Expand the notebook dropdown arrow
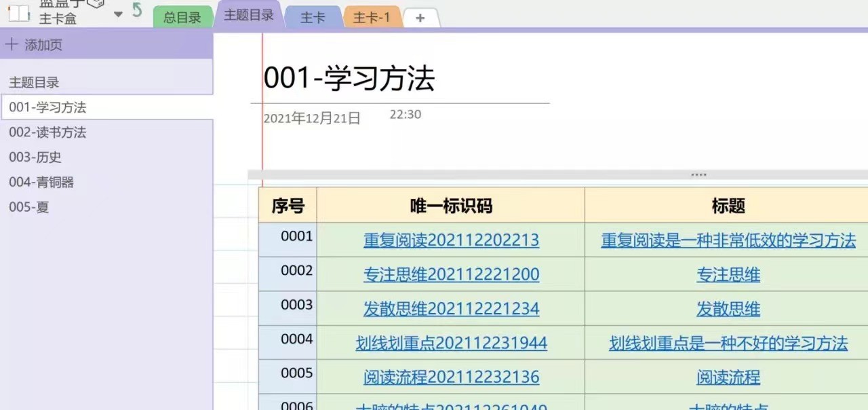The image size is (868, 410). (x=117, y=12)
